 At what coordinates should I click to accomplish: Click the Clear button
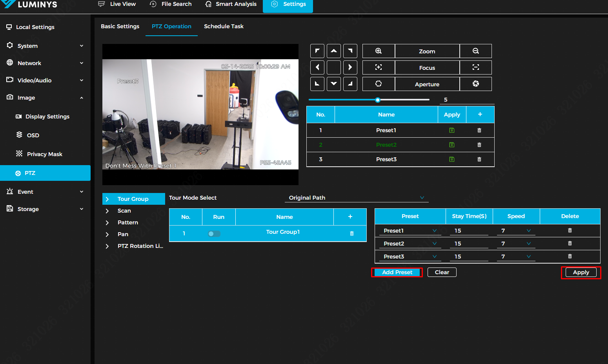pyautogui.click(x=442, y=272)
